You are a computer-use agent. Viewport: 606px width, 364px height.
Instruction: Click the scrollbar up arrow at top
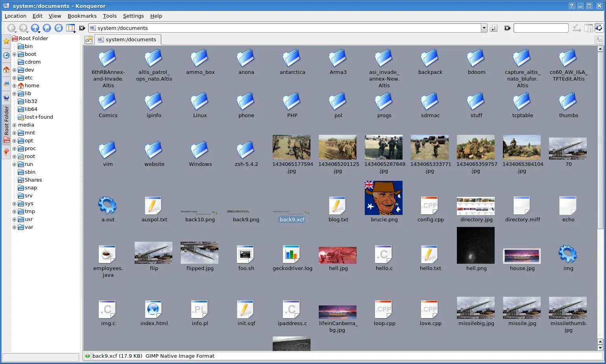coord(600,49)
